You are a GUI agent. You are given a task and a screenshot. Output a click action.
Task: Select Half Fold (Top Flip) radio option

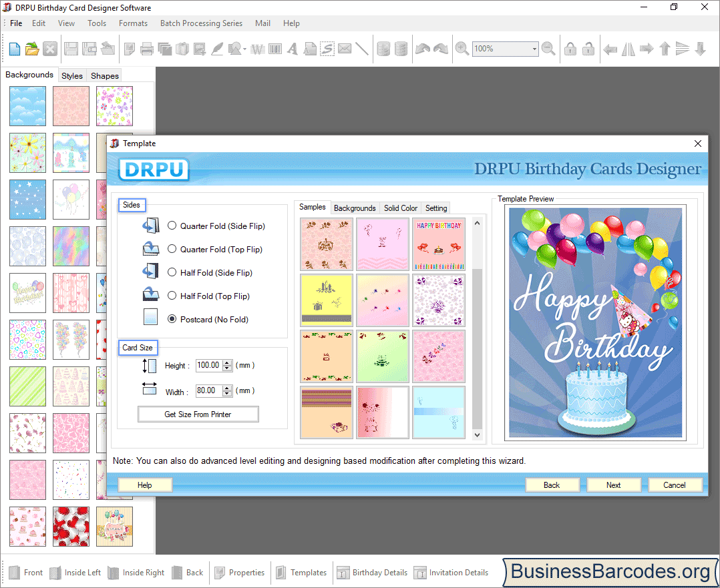[172, 296]
